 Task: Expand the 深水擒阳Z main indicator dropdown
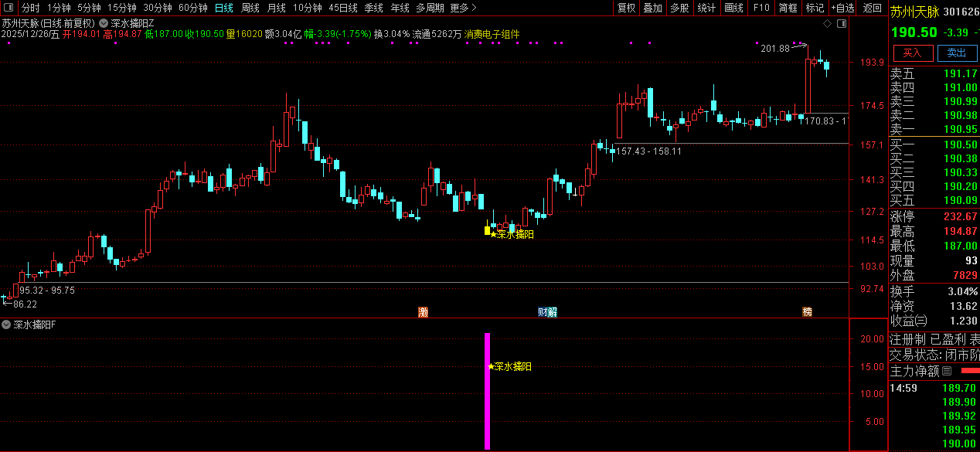pyautogui.click(x=104, y=23)
